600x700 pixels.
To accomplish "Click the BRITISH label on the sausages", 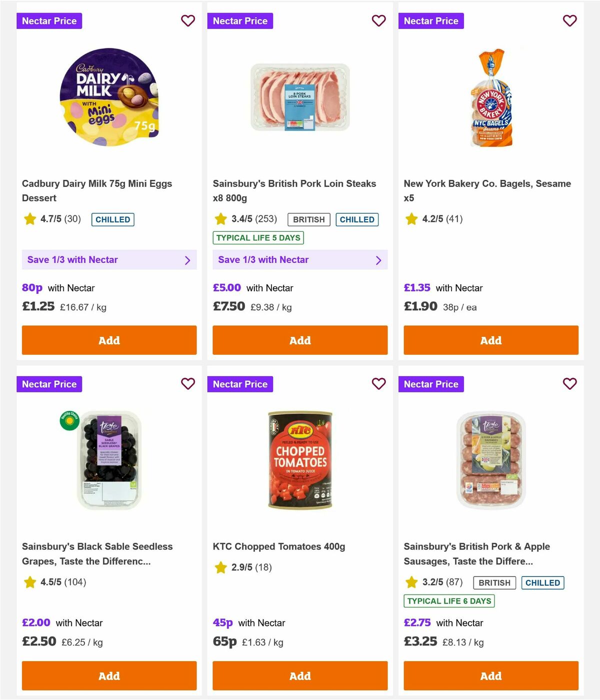I will [x=494, y=583].
